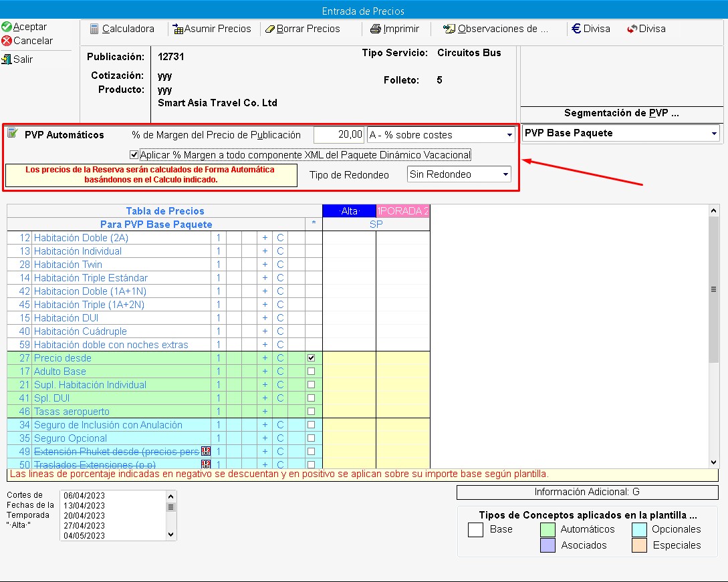Click the white Base concept swatch

pyautogui.click(x=475, y=530)
